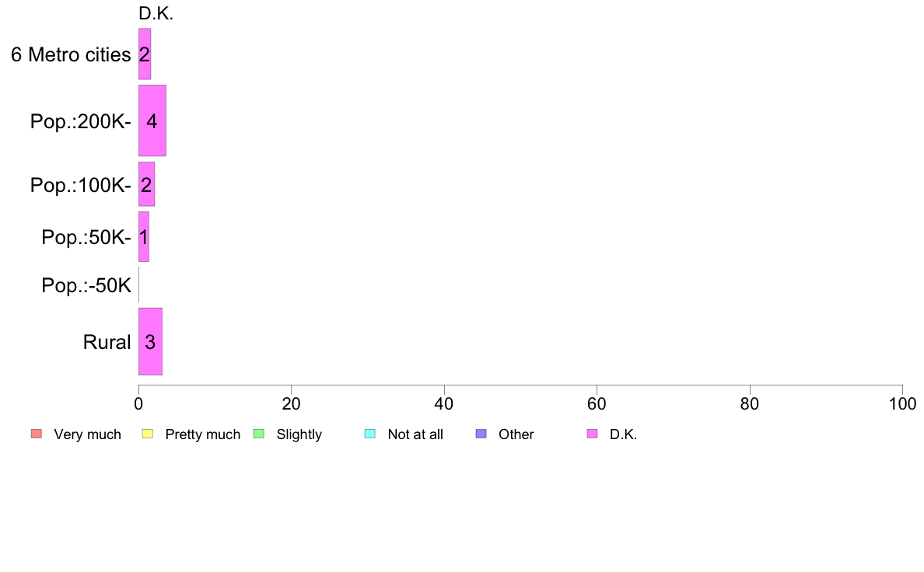The height and width of the screenshot is (572, 924).
Task: Select the 6 Metro cities bar
Action: pos(145,54)
